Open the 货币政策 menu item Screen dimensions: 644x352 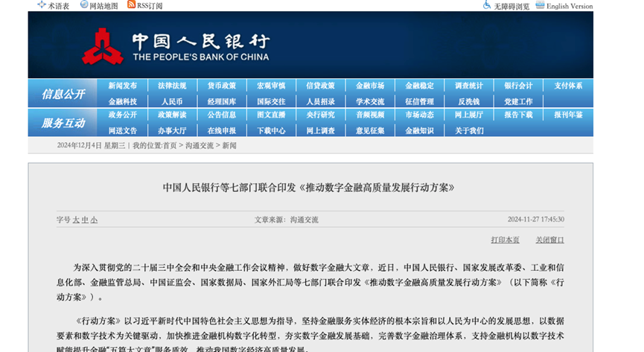(222, 86)
